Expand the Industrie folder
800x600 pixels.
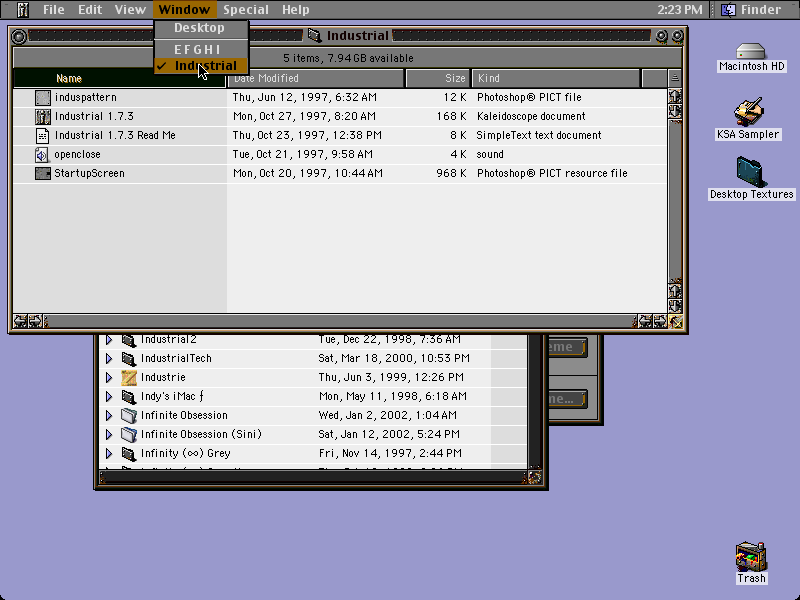pos(109,378)
